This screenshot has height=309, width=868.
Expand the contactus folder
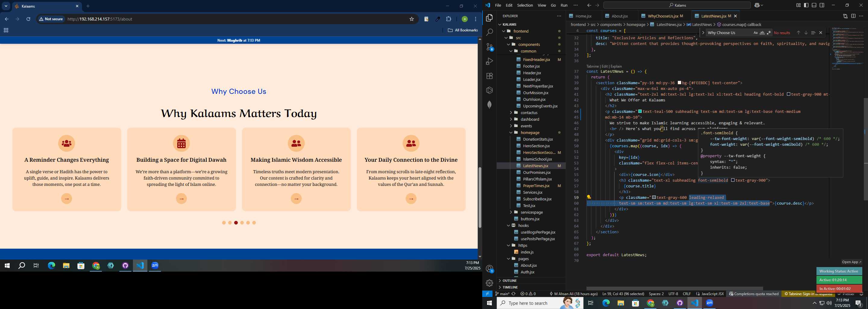pos(531,113)
